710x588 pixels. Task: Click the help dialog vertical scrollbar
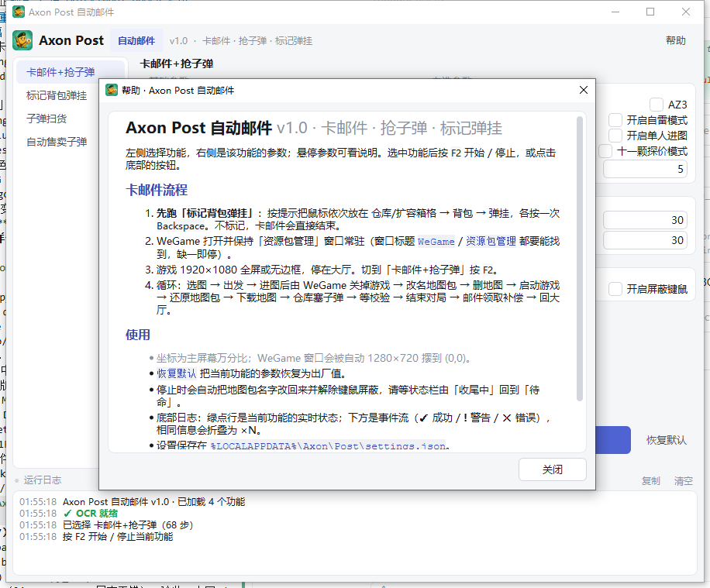point(580,259)
